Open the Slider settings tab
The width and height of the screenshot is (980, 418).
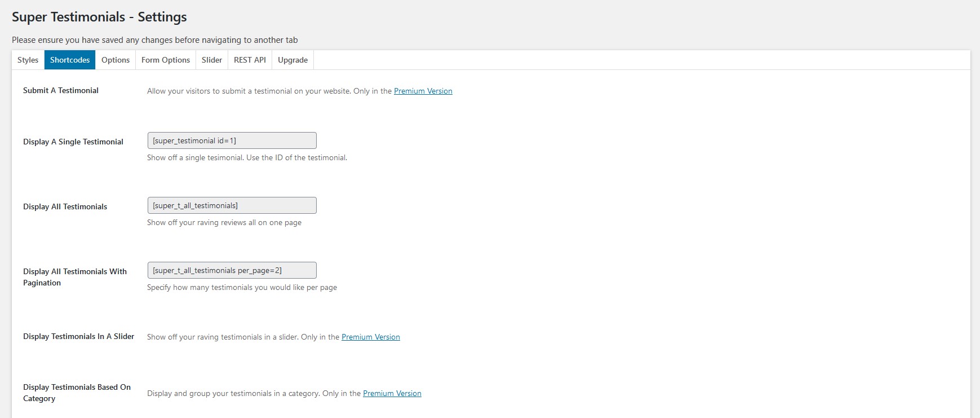(x=212, y=60)
